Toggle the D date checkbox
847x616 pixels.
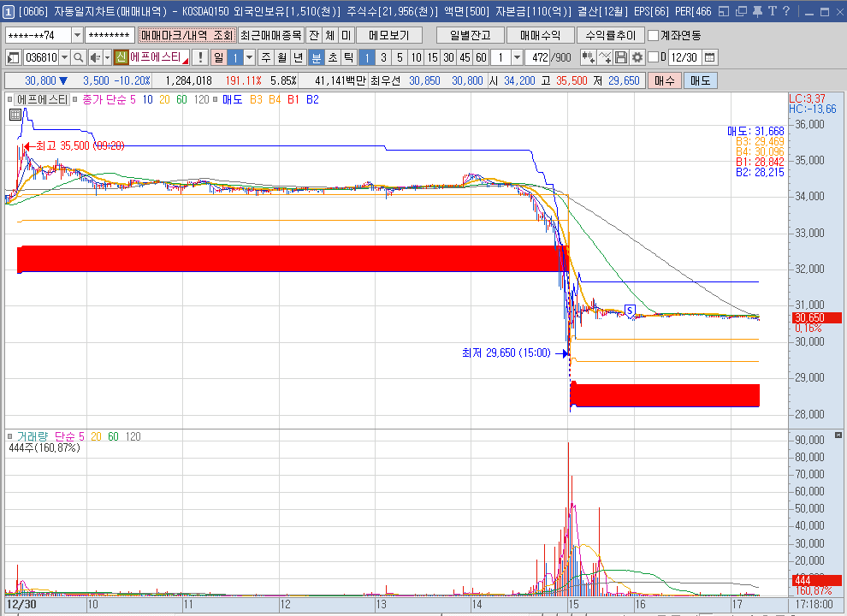(x=654, y=57)
